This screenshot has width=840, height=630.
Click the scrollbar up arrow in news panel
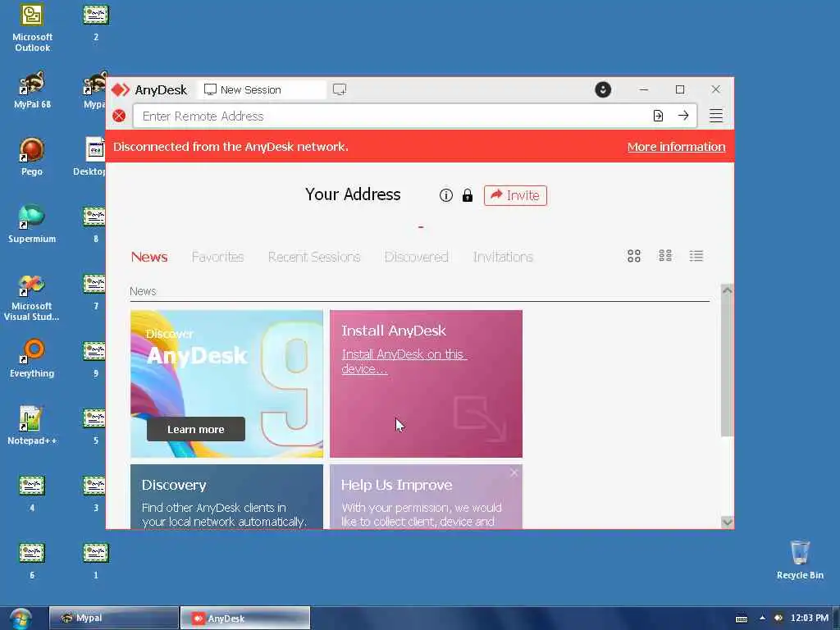click(x=727, y=290)
